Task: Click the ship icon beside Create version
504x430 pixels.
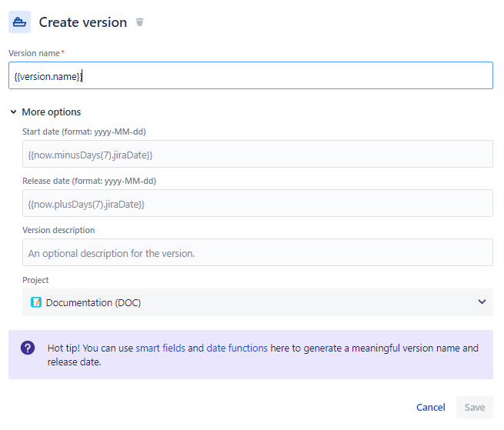Action: [x=19, y=22]
